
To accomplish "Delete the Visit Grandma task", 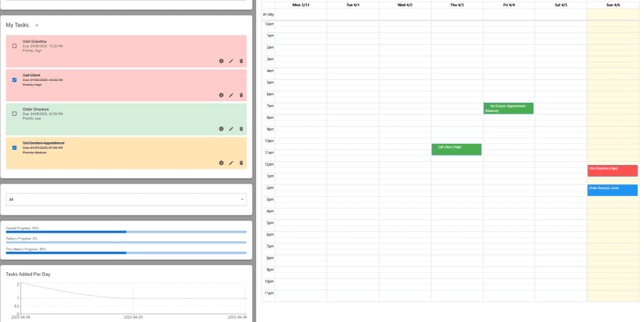I will [x=241, y=61].
